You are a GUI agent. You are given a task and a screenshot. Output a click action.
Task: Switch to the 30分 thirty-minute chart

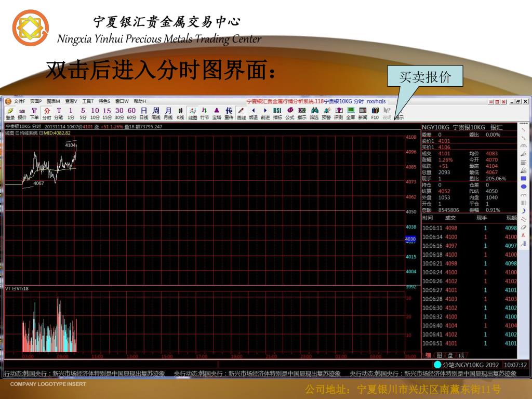click(x=119, y=113)
